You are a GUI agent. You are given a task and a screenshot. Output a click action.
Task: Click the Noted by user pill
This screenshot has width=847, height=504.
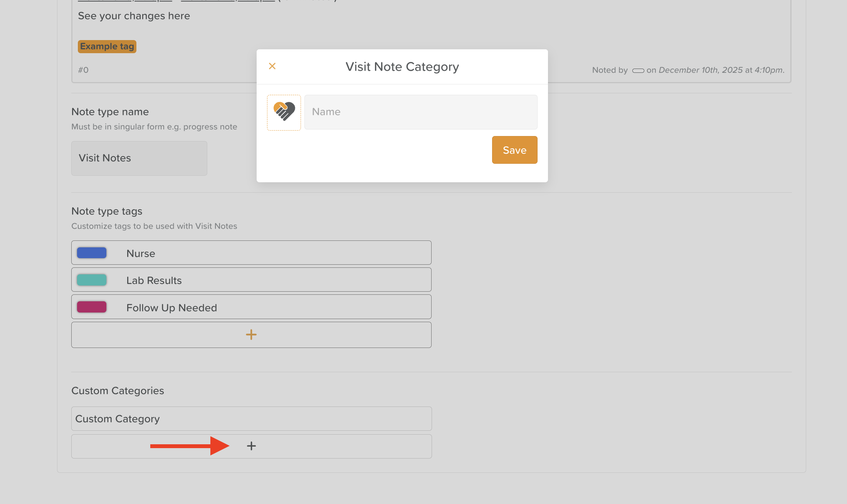point(638,71)
